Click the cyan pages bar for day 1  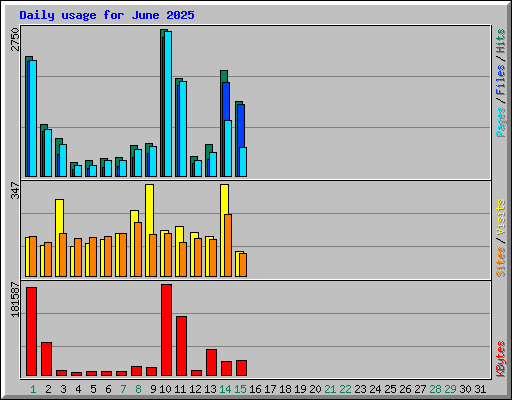click(x=33, y=118)
